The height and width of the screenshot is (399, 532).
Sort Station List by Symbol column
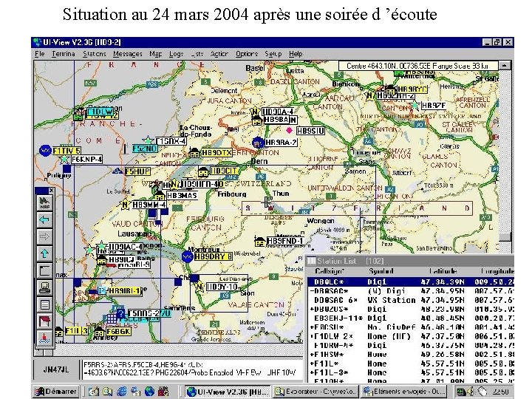381,271
